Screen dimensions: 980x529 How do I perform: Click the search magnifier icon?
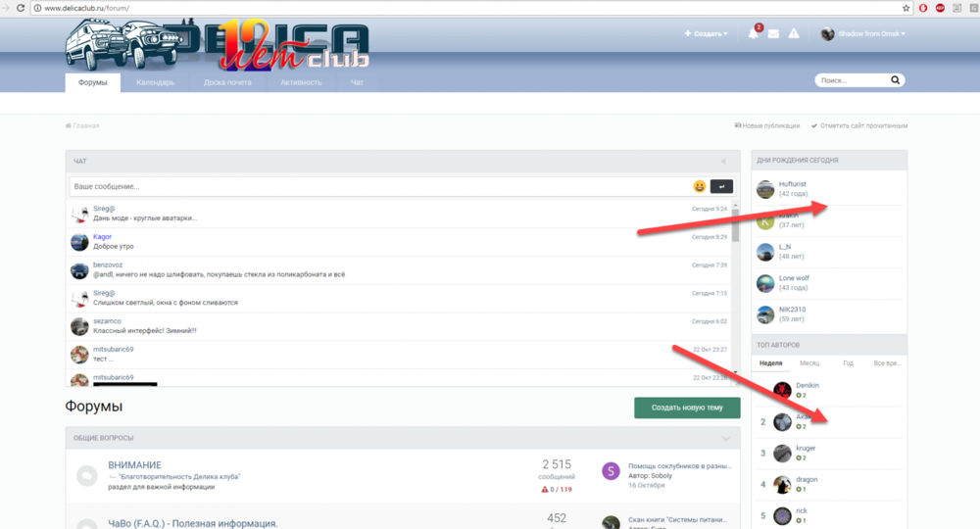[x=895, y=81]
